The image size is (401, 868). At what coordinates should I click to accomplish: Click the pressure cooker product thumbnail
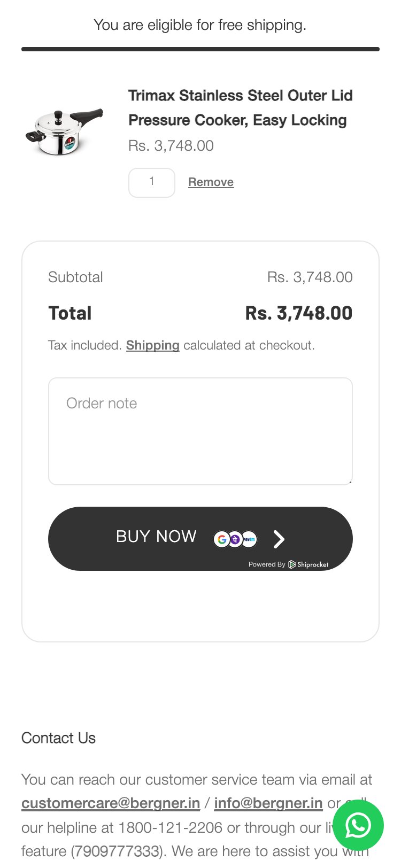pos(64,131)
